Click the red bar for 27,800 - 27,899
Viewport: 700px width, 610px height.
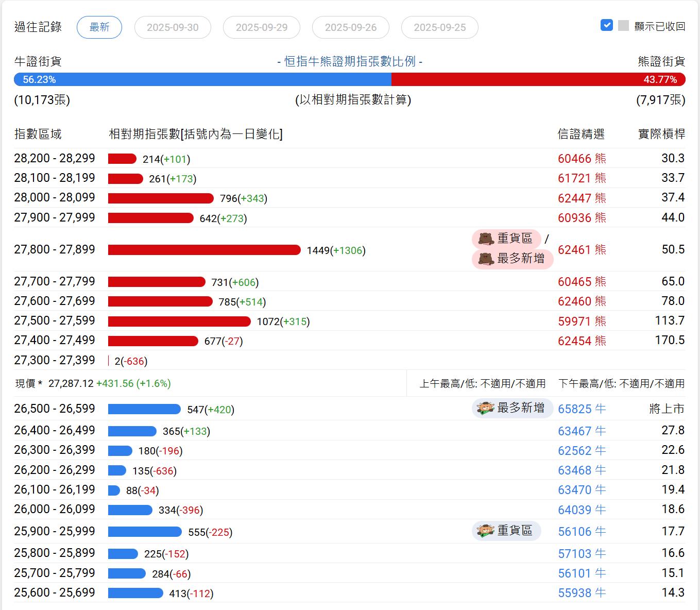[x=204, y=250]
